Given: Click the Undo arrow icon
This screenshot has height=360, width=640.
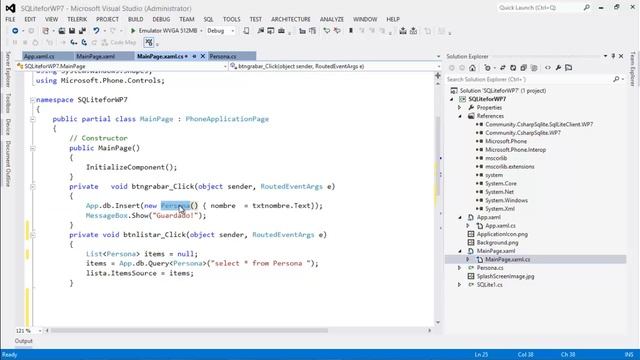Looking at the screenshot, I should coord(96,31).
